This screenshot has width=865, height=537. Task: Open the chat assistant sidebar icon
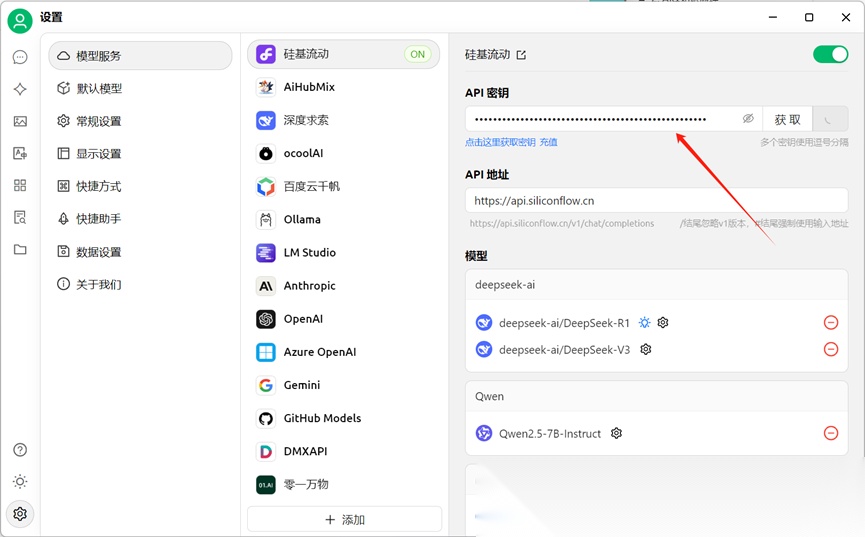[x=20, y=57]
